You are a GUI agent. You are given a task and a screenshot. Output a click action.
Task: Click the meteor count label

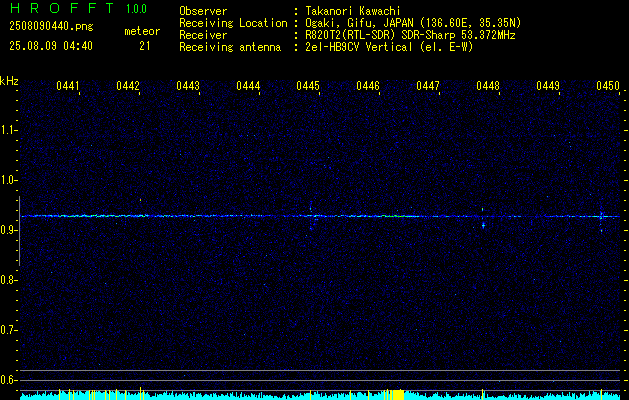point(142,31)
